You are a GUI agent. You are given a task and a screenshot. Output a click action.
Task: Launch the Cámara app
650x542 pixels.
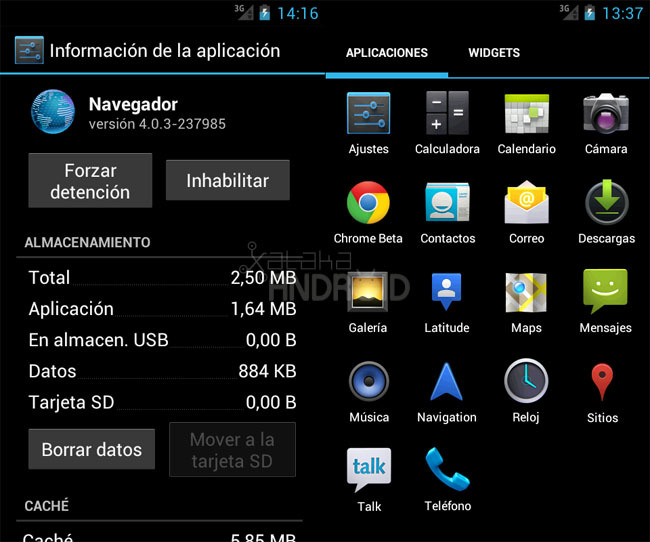coord(606,123)
